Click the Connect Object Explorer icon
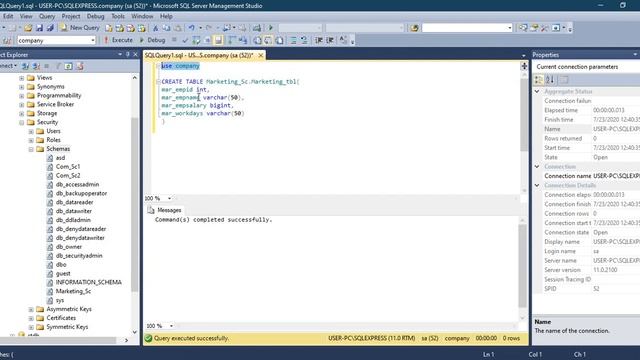The height and width of the screenshot is (360, 640). click(x=25, y=66)
